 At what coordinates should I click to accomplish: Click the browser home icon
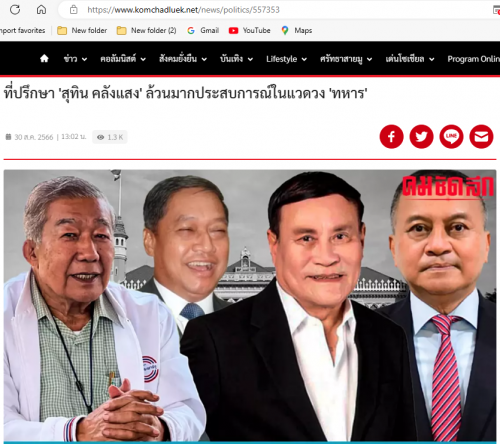[x=41, y=10]
